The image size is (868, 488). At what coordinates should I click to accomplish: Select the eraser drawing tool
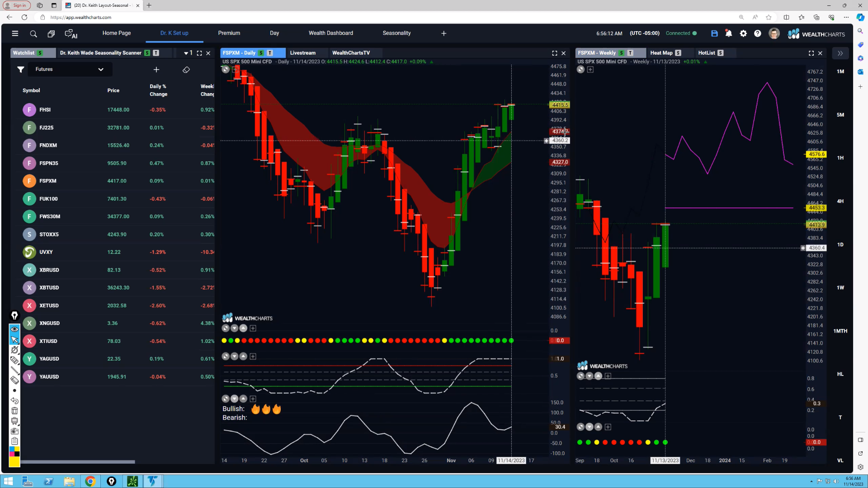tap(14, 380)
